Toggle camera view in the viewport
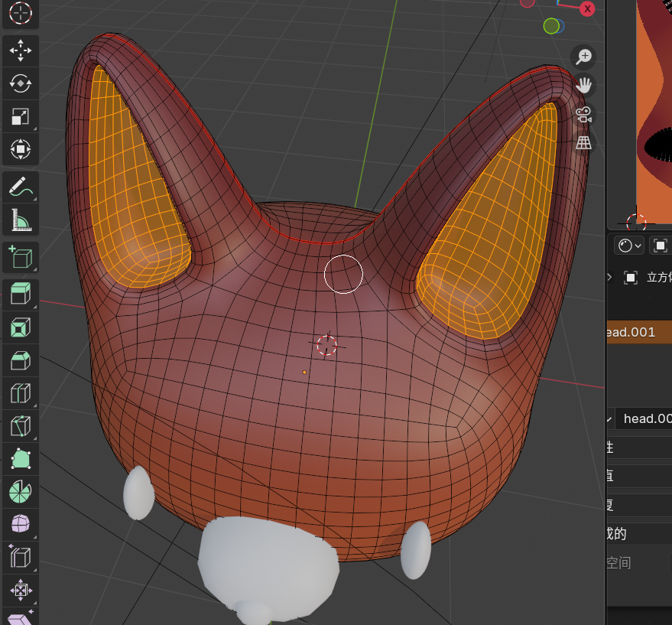The image size is (672, 625). coord(584,115)
